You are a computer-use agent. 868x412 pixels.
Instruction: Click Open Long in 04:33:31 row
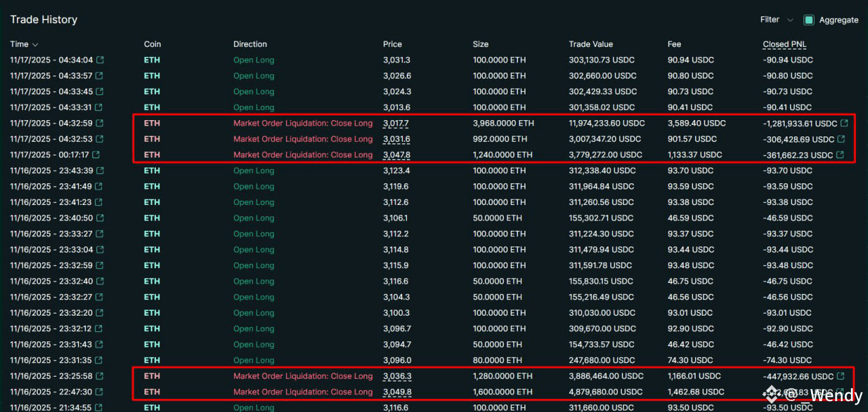coord(254,107)
